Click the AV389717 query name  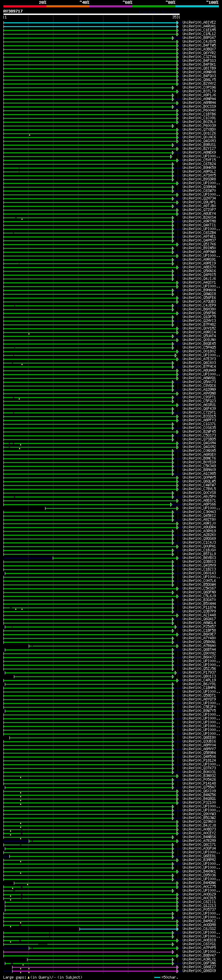pos(13,11)
